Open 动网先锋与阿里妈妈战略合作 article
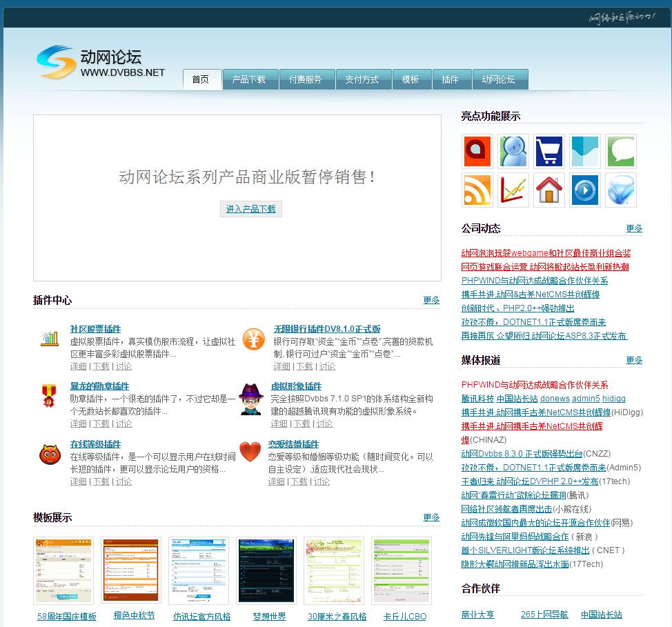Image resolution: width=672 pixels, height=627 pixels. click(515, 536)
